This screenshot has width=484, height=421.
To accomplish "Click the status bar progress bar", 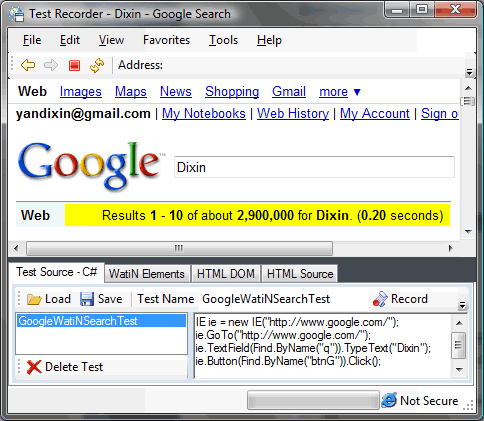I will (x=313, y=400).
